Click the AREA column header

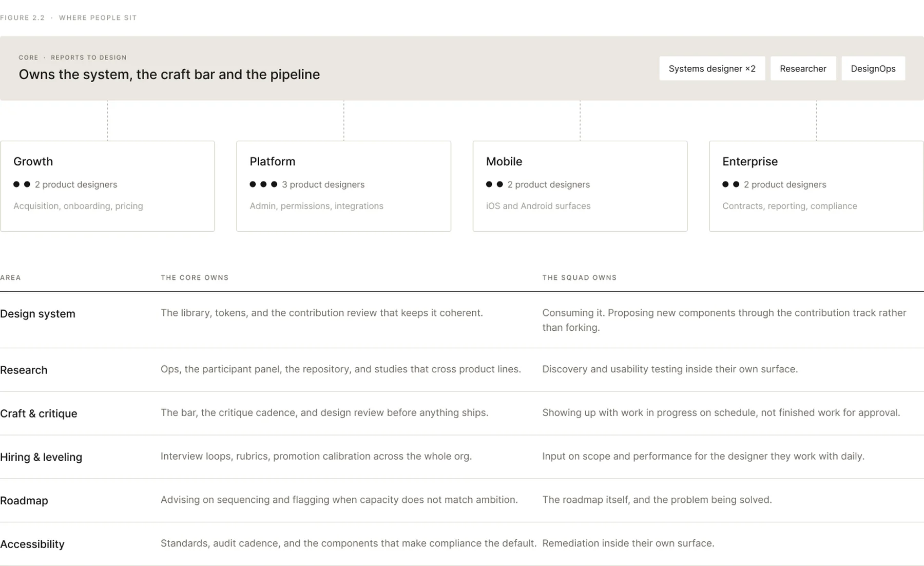(x=10, y=277)
